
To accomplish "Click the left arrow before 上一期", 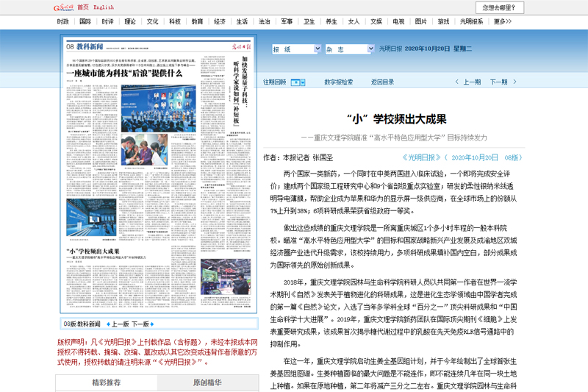I will 459,82.
